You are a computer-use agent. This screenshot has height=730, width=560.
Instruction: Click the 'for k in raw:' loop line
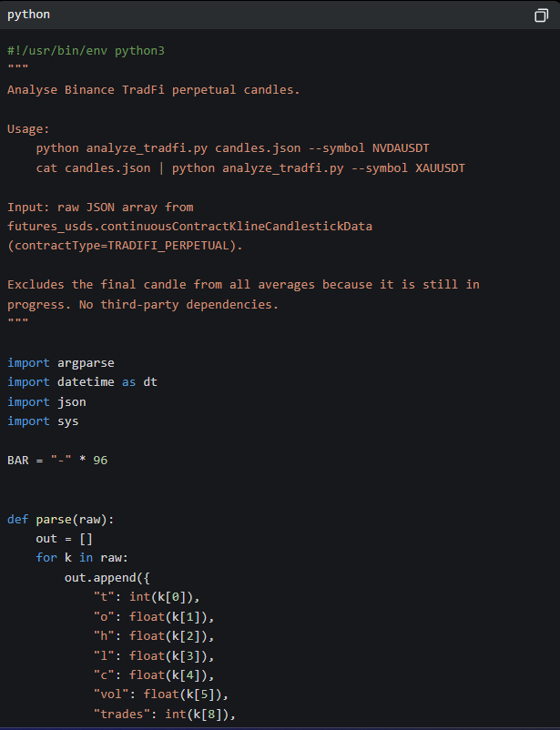coord(82,558)
